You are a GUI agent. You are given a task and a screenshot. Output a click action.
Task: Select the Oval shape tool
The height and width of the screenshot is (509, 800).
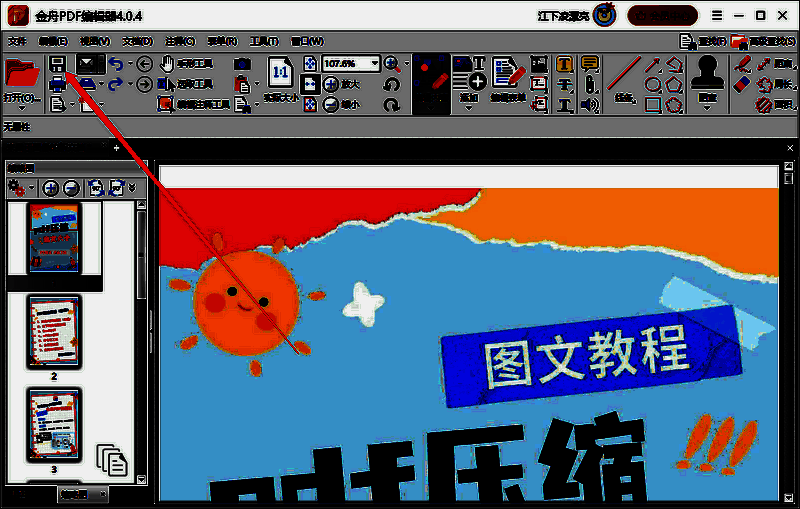653,85
